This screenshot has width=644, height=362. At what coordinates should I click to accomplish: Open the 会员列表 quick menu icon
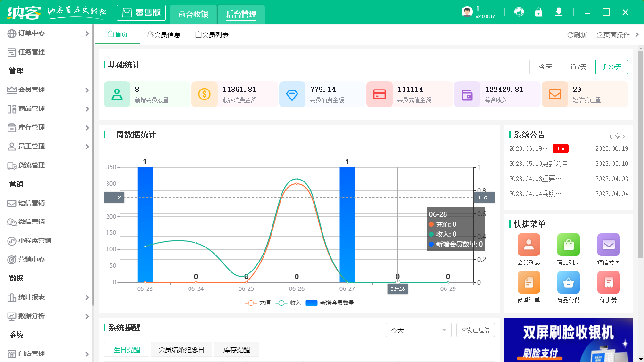(x=528, y=245)
